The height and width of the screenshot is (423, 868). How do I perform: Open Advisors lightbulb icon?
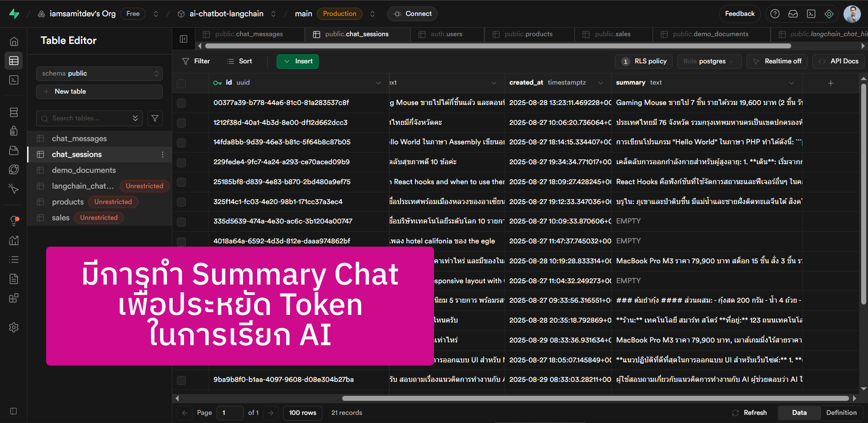14,221
